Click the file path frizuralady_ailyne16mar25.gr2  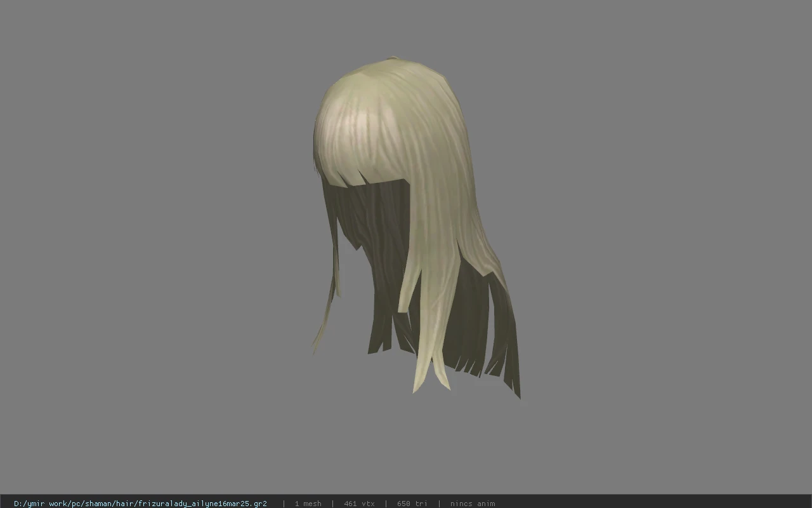point(140,504)
